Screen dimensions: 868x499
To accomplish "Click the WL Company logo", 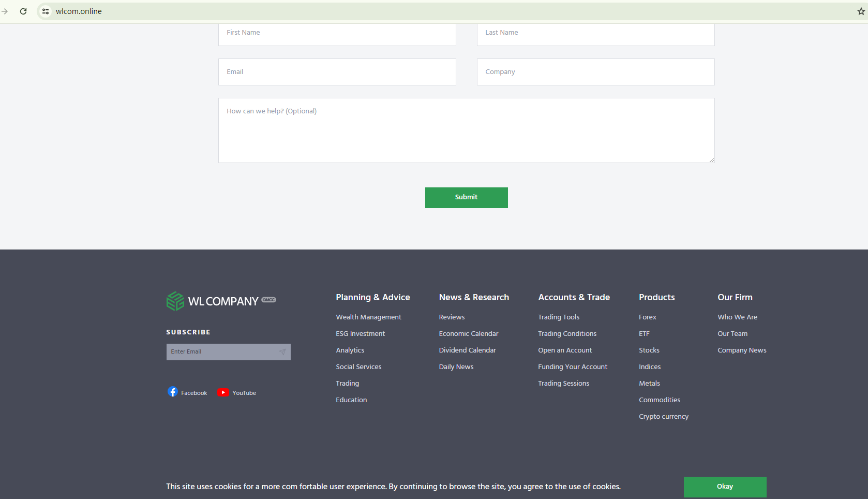I will (221, 301).
